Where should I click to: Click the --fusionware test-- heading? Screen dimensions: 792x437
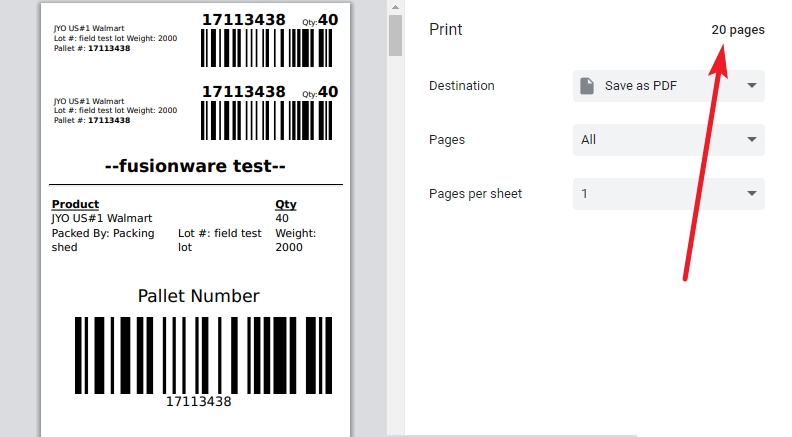pos(196,166)
